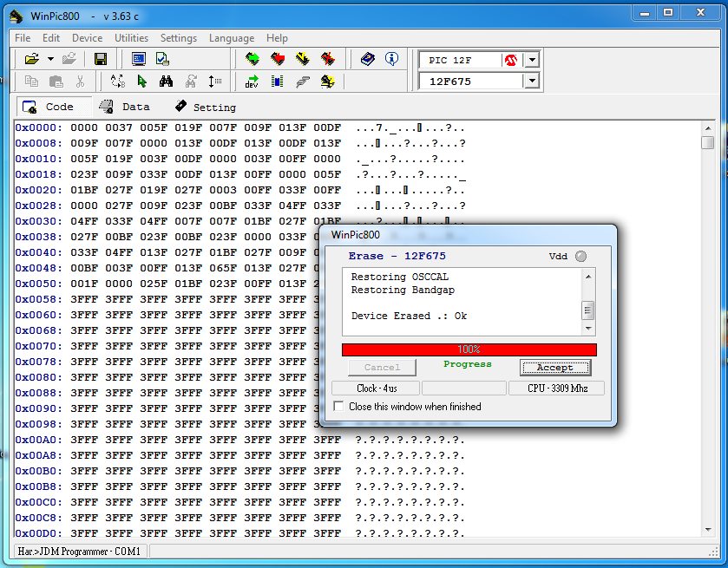Tick 'Close this window when finished' checkbox
Screen dimensions: 728x568
pyautogui.click(x=339, y=407)
